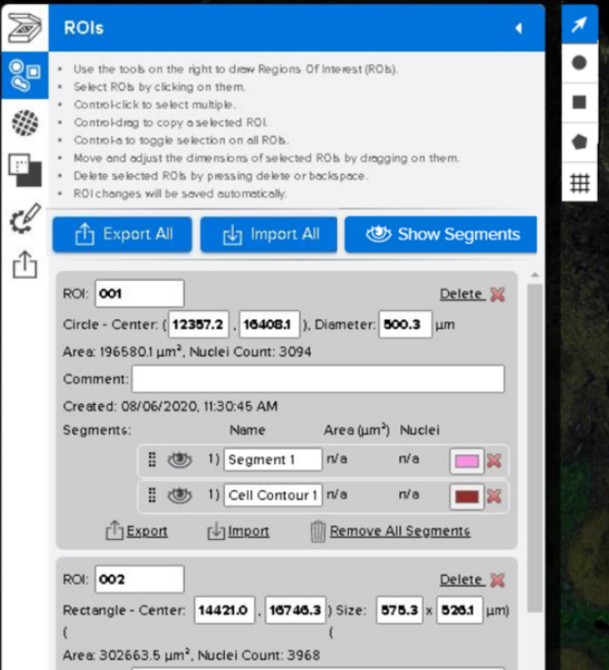This screenshot has height=670, width=609.
Task: Open the scan panel in sidebar
Action: pos(22,28)
